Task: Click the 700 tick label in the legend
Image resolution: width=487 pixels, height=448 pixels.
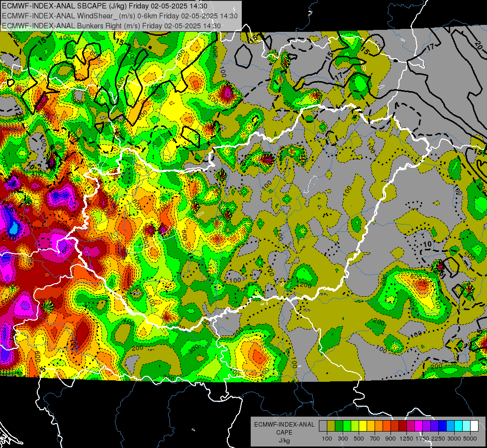Action: 375,439
